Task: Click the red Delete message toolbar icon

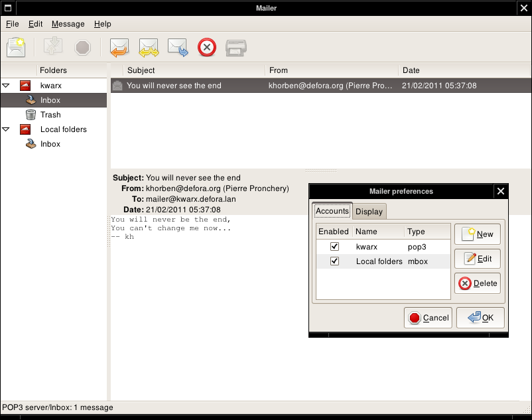Action: coord(207,47)
